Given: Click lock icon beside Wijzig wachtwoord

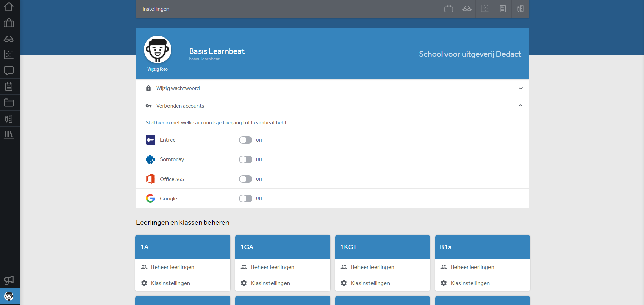Looking at the screenshot, I should click(x=148, y=88).
